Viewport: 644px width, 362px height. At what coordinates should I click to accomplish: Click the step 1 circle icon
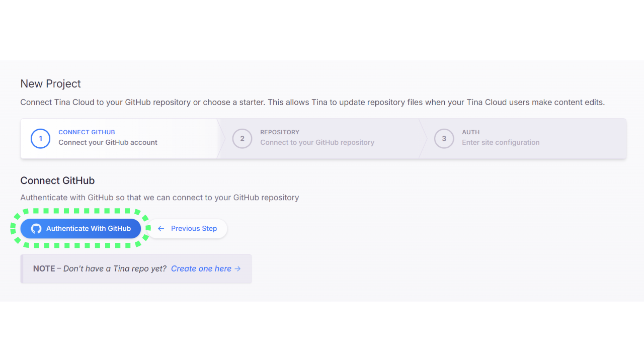(40, 138)
